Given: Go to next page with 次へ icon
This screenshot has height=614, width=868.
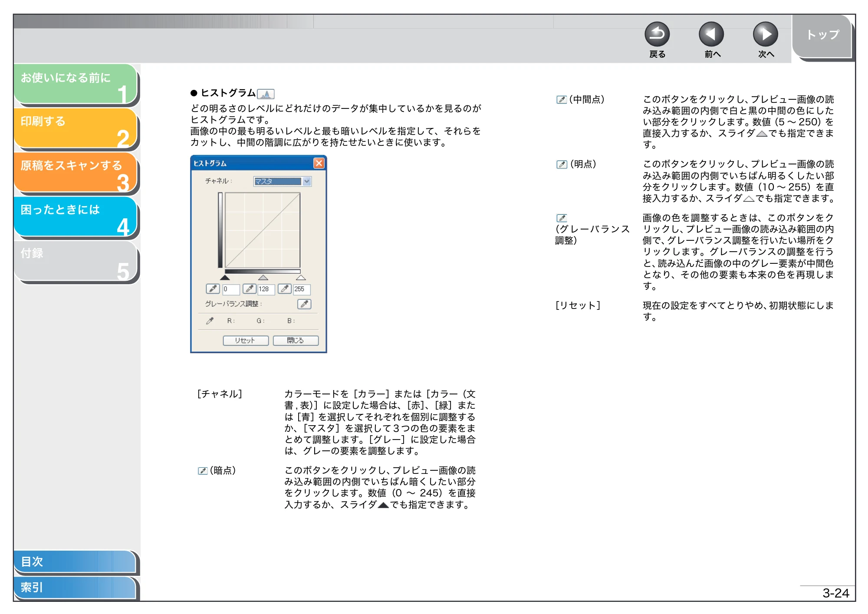Looking at the screenshot, I should pyautogui.click(x=766, y=34).
